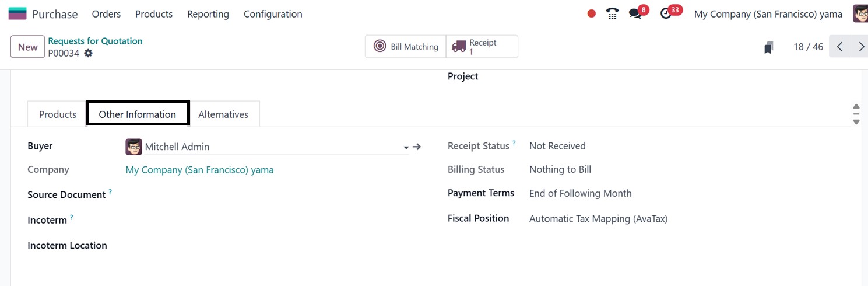Open the VoIP phone icon
This screenshot has width=868, height=286.
612,13
